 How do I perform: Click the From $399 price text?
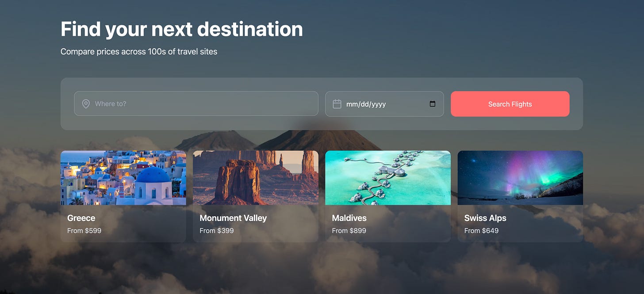click(217, 231)
